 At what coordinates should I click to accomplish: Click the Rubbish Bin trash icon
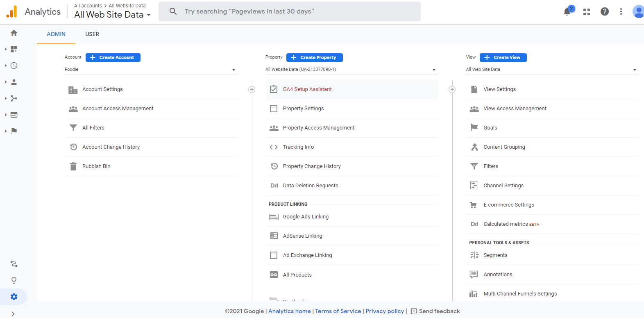(x=73, y=166)
